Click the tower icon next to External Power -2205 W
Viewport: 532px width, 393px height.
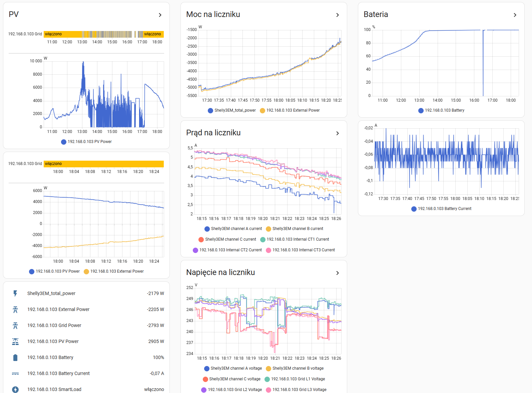[15, 309]
